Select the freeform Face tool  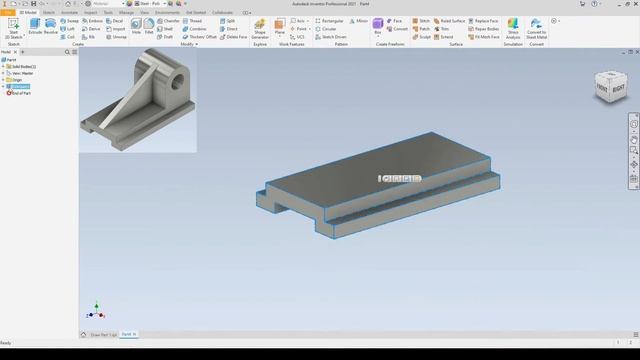(x=394, y=21)
